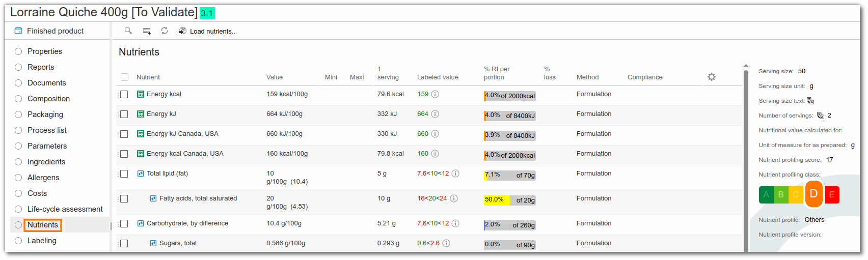Toggle the select-all checkbox in table header

[x=124, y=77]
